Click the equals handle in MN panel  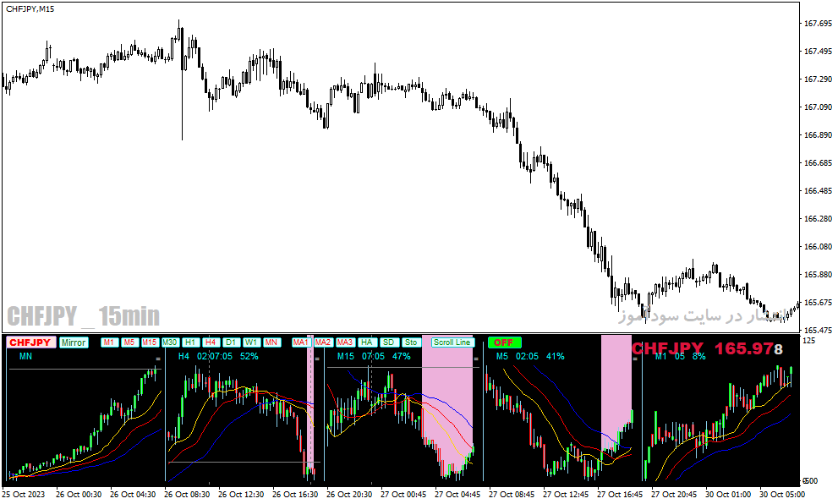click(x=157, y=359)
